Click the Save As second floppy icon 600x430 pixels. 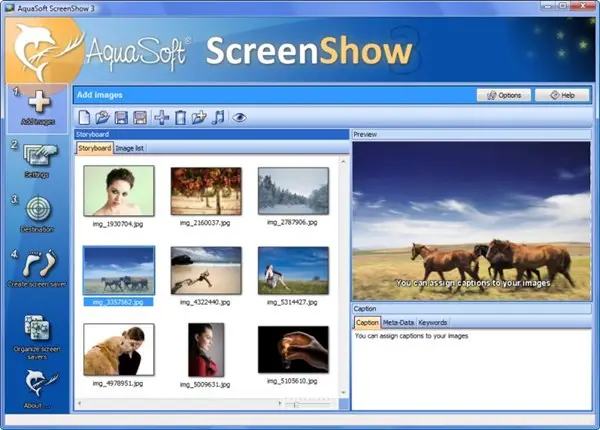click(x=140, y=117)
